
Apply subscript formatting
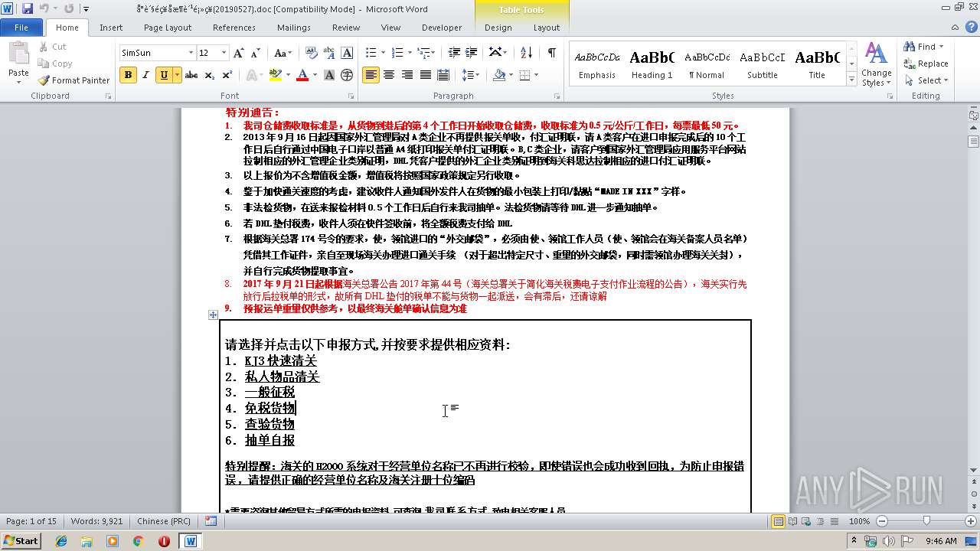211,75
